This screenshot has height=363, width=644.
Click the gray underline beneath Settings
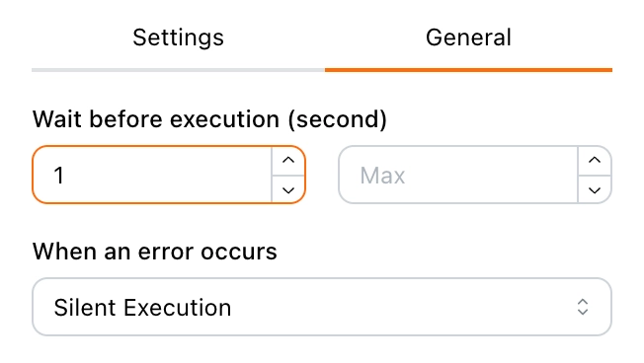pos(178,70)
